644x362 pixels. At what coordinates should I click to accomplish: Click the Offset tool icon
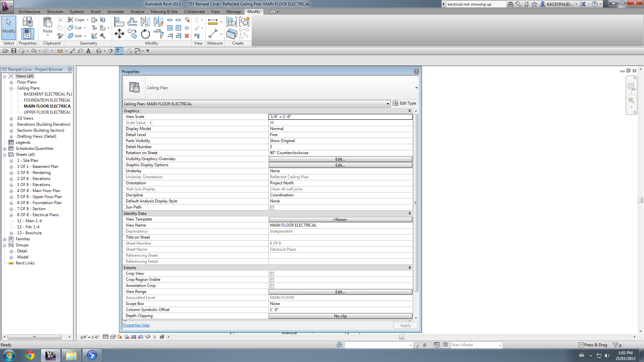(x=132, y=22)
